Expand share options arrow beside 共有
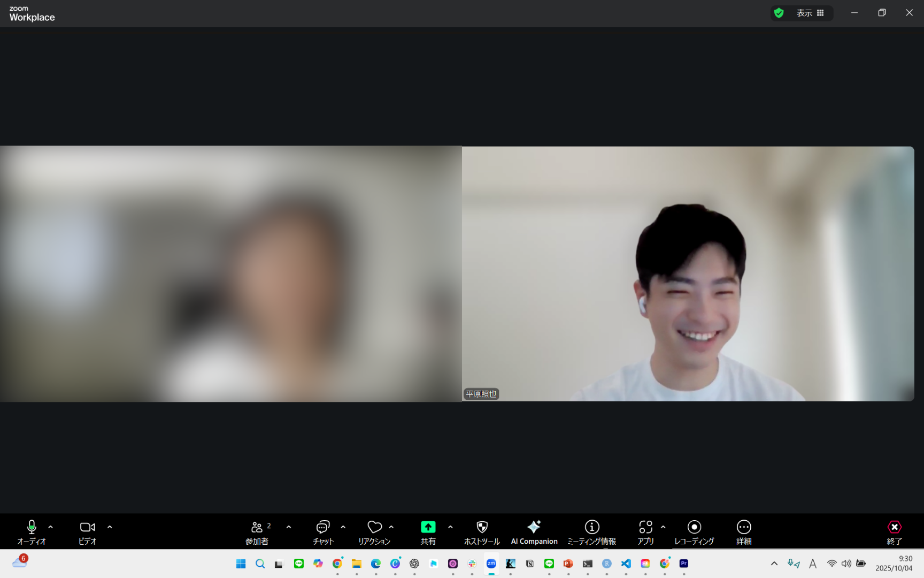 click(450, 527)
